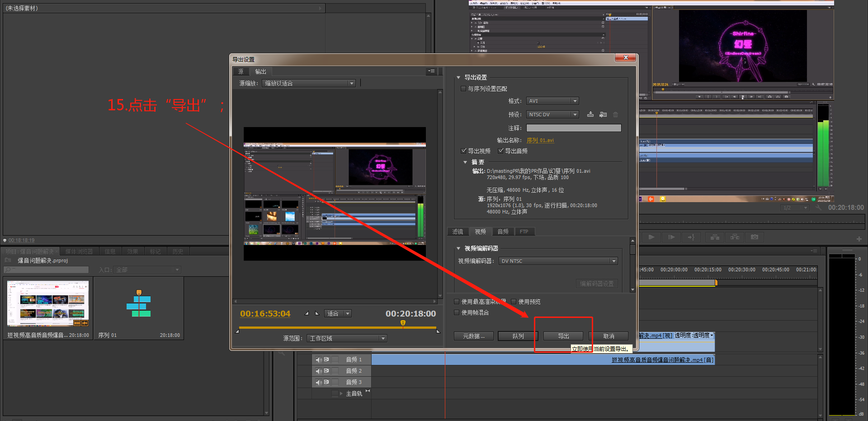
Task: Mute speaker icon on 音频 3 track
Action: click(318, 383)
